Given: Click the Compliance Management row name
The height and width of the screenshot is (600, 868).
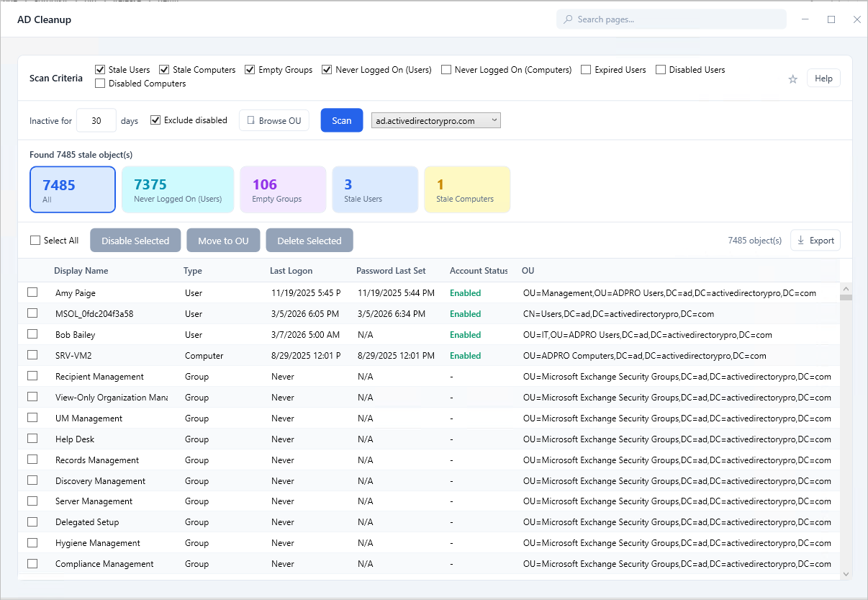Looking at the screenshot, I should (104, 564).
